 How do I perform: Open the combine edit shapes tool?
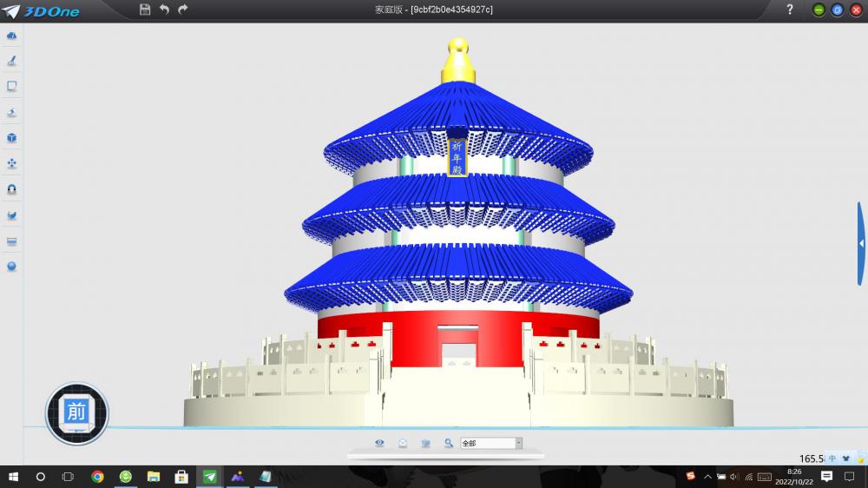(11, 215)
